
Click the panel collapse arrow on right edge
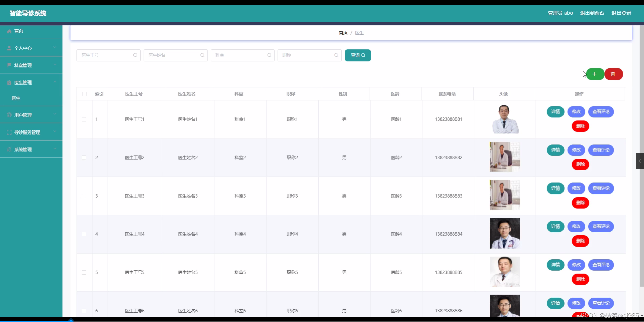[640, 161]
